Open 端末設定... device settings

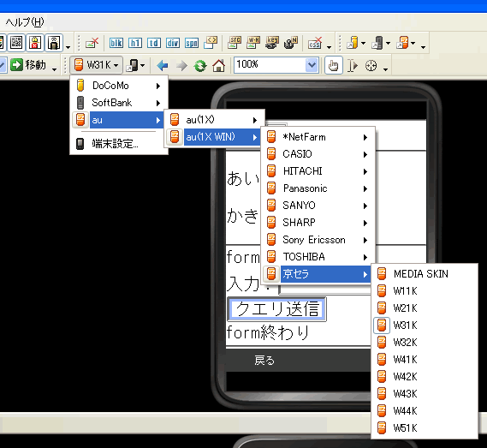point(119,144)
